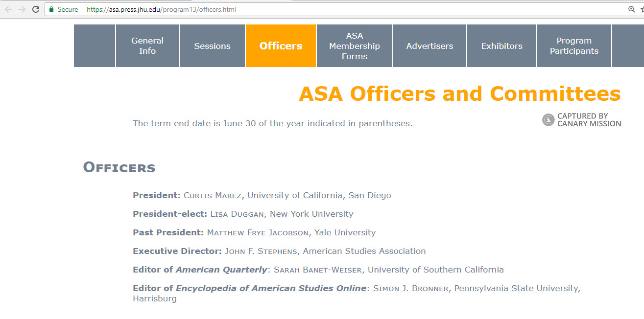
Task: Click the URL address field
Action: (343, 9)
